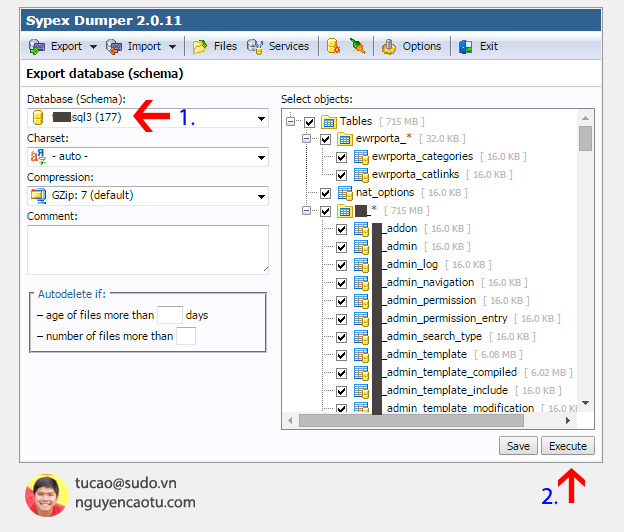This screenshot has height=532, width=624.
Task: Uncheck the _admin_log table checkbox
Action: coord(341,265)
